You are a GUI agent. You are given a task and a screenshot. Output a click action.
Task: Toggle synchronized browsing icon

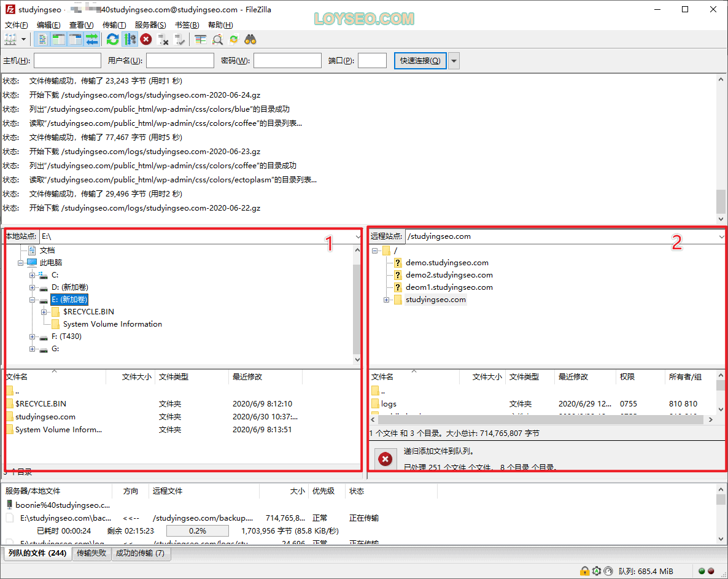click(x=234, y=39)
